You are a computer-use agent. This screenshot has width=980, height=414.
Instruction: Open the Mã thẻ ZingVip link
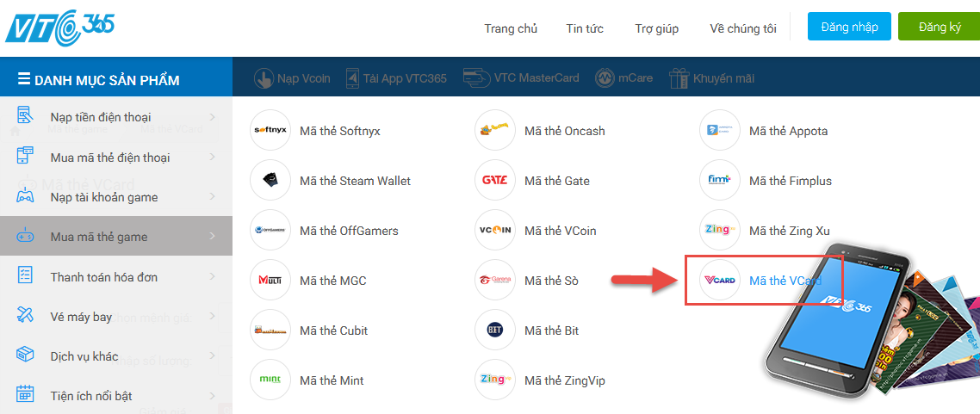click(564, 380)
